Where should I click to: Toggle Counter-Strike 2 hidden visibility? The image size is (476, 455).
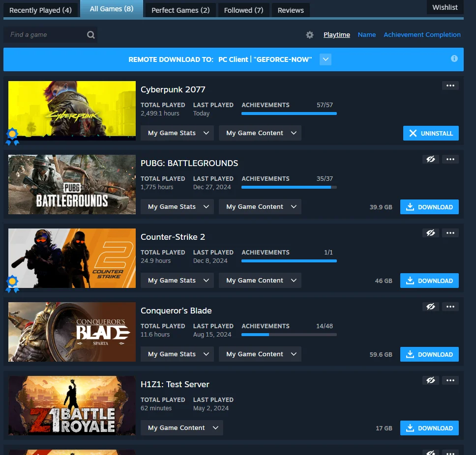pos(430,233)
